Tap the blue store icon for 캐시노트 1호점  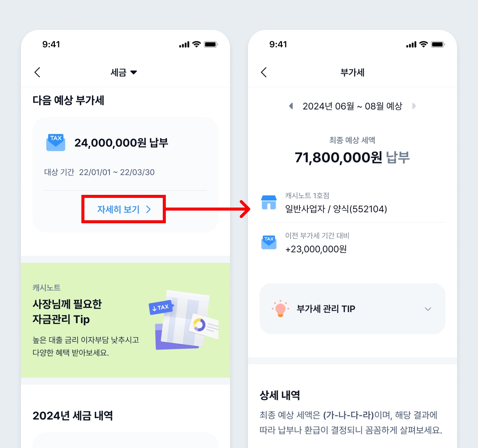click(269, 202)
